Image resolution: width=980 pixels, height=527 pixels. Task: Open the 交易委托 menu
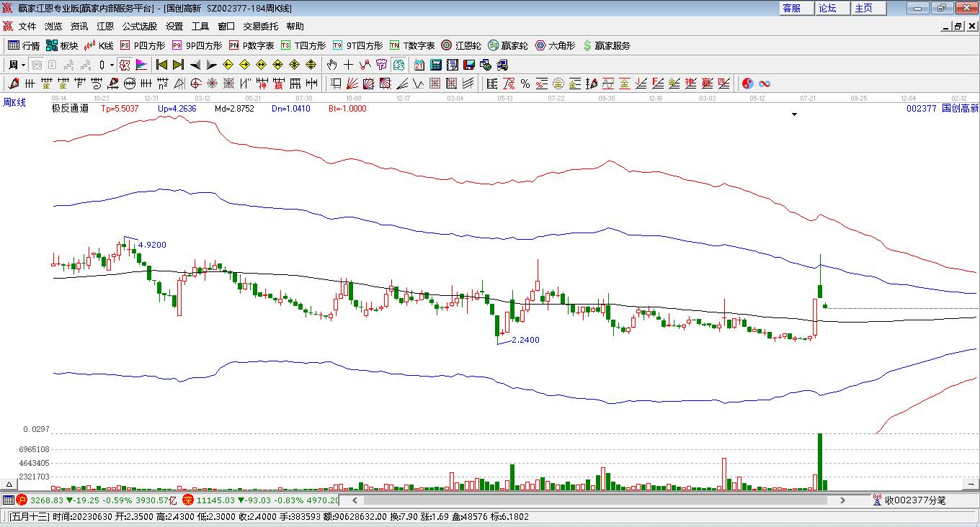point(260,26)
